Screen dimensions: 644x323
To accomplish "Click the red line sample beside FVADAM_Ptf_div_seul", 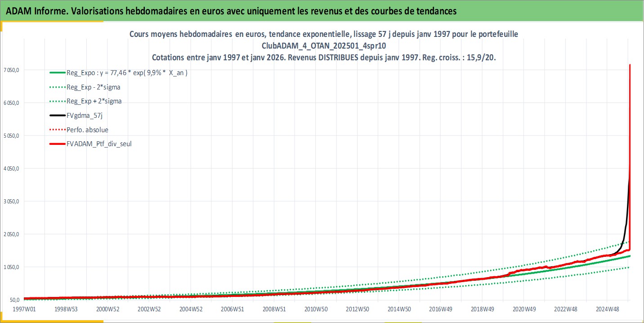I will [x=57, y=144].
